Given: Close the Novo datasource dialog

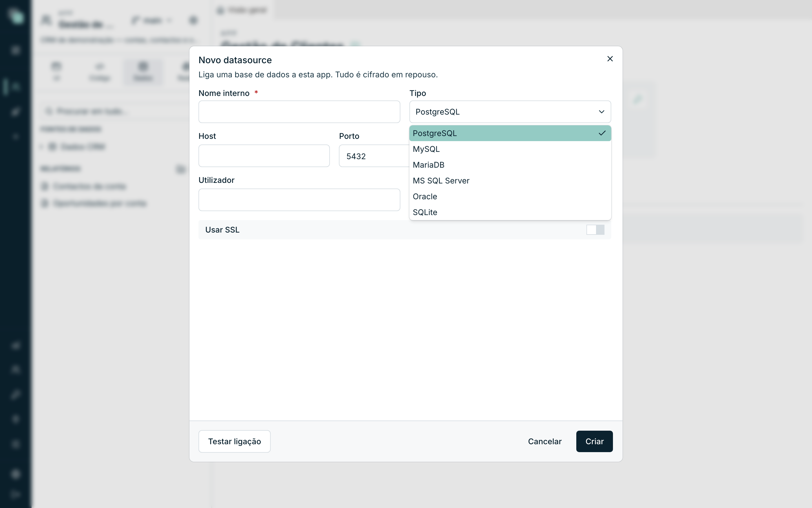Looking at the screenshot, I should coord(610,59).
